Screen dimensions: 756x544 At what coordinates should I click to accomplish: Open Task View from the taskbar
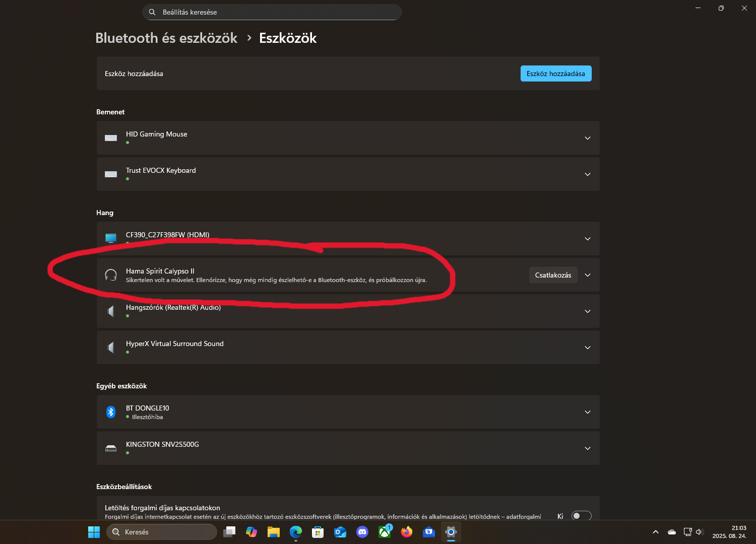click(x=229, y=532)
